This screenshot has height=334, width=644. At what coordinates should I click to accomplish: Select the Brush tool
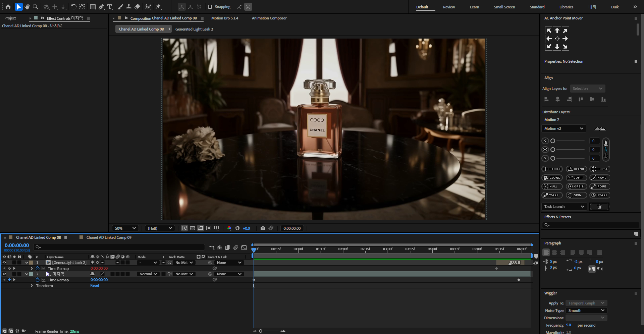tap(120, 7)
